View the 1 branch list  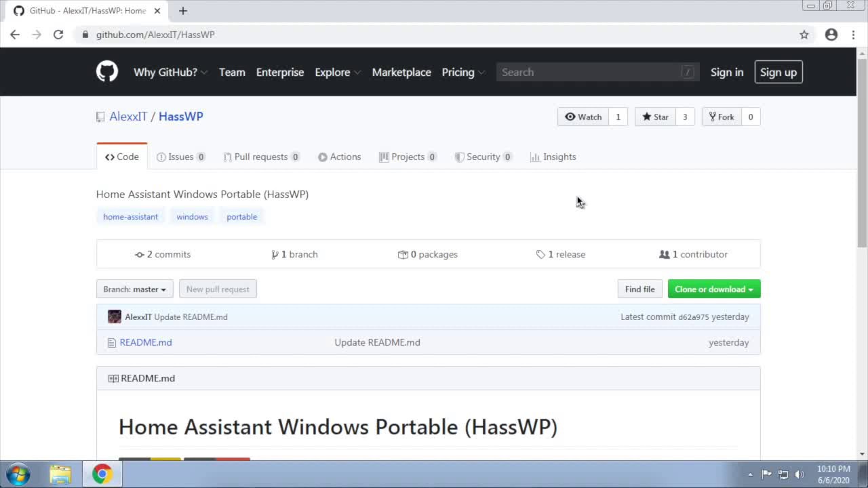click(294, 254)
